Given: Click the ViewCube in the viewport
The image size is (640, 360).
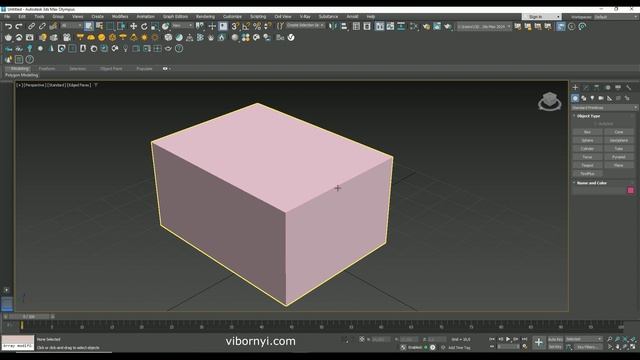Looking at the screenshot, I should click(549, 101).
